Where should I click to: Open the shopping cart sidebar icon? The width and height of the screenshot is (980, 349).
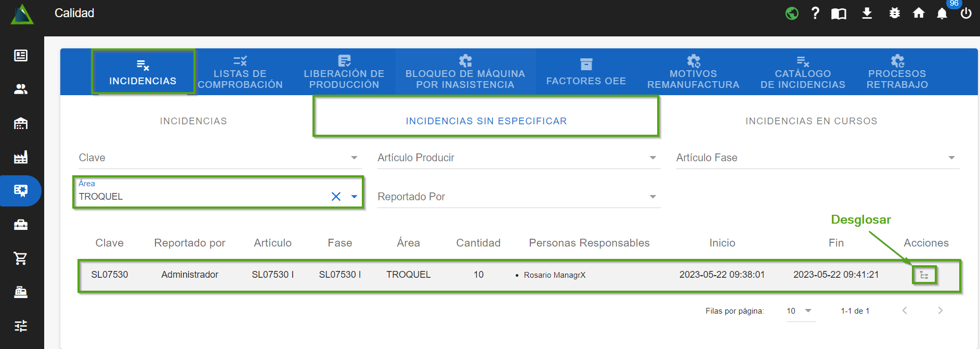pos(21,258)
